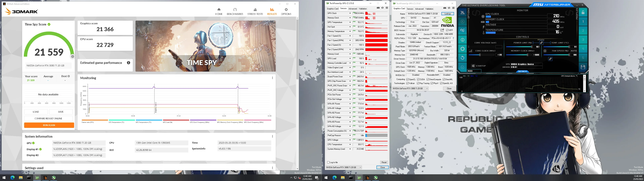
Task: Open the Board Power Draw sensor dropdown arrow
Action: 350,76
